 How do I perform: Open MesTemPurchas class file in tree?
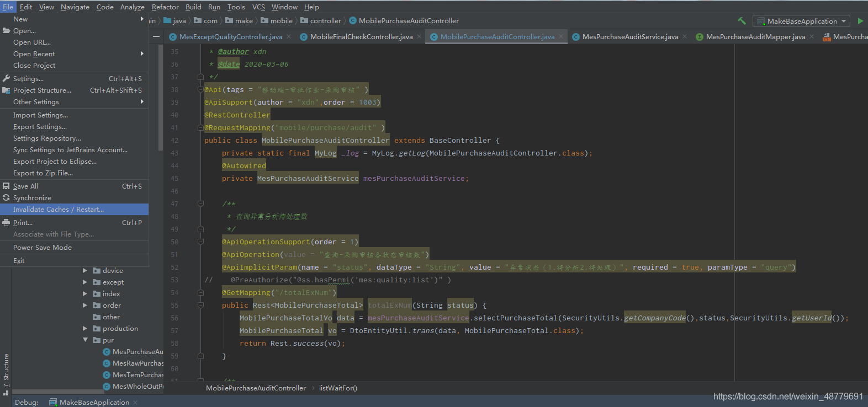[x=133, y=374]
